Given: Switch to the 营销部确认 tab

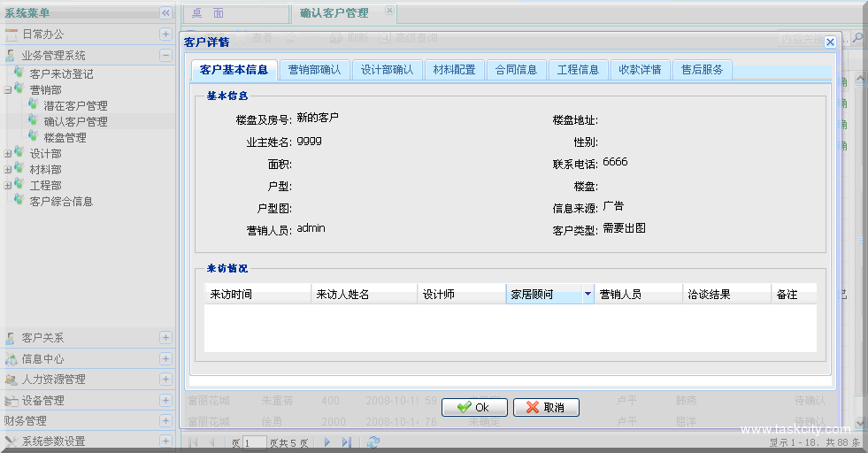Looking at the screenshot, I should [314, 70].
